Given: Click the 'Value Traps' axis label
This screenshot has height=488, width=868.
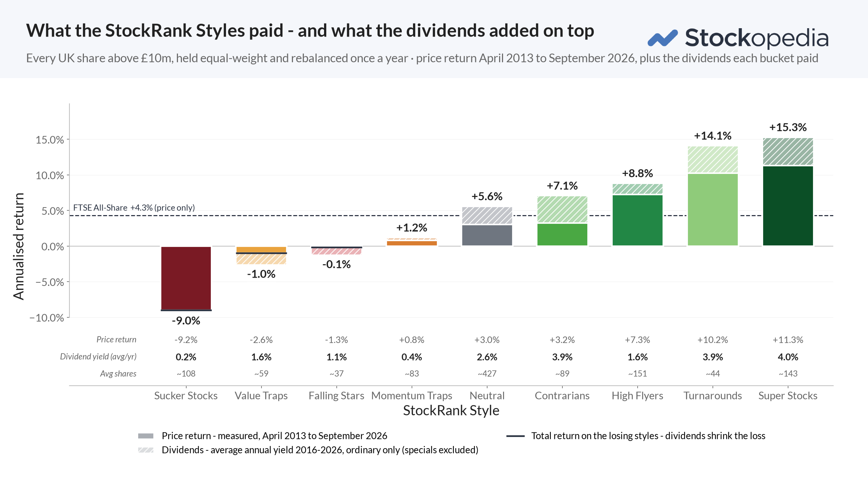Looking at the screenshot, I should point(261,396).
